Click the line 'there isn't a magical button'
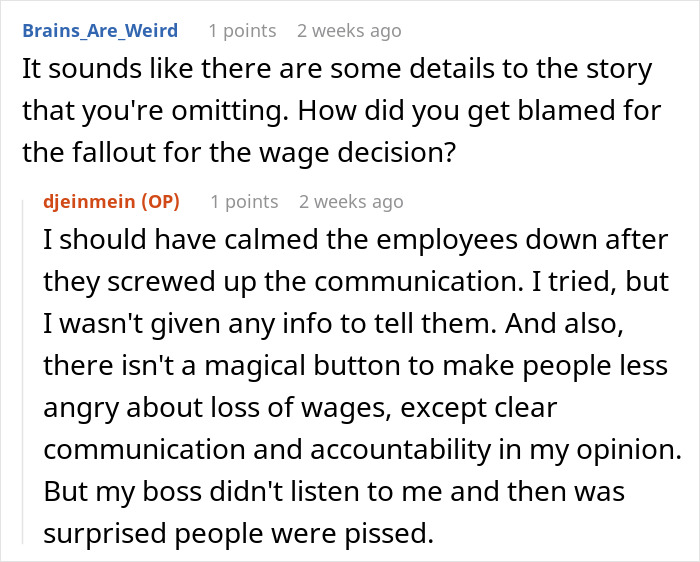 pyautogui.click(x=354, y=366)
